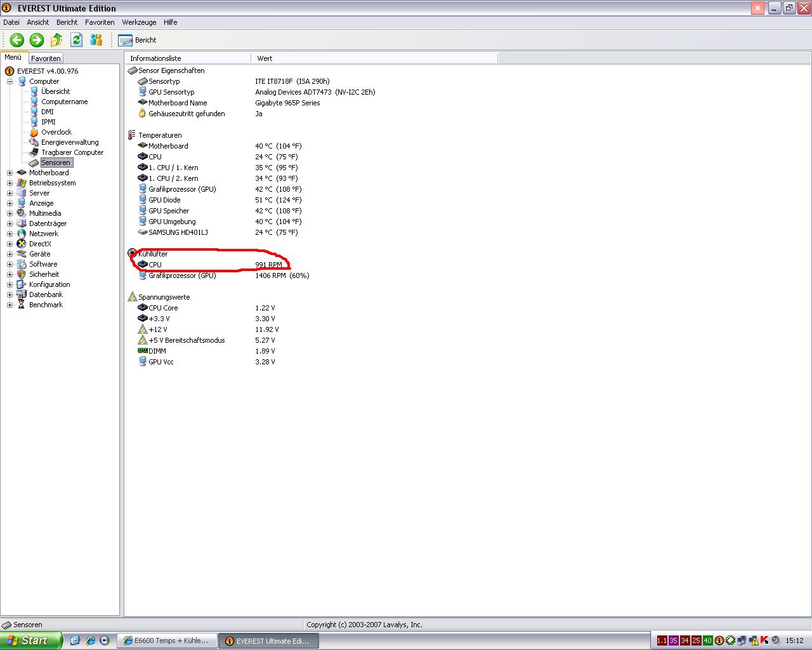Select the Übersicht tree item

[x=55, y=91]
